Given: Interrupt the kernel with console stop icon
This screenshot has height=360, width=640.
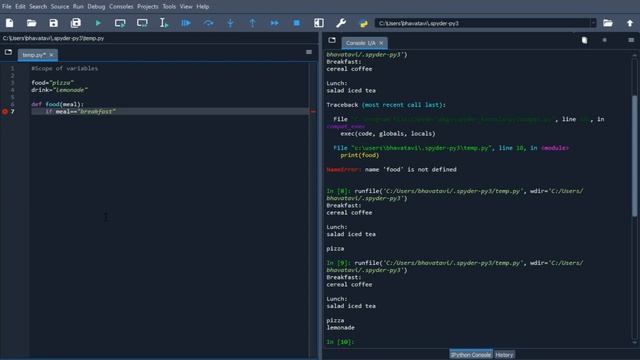Looking at the screenshot, I should click(x=604, y=40).
